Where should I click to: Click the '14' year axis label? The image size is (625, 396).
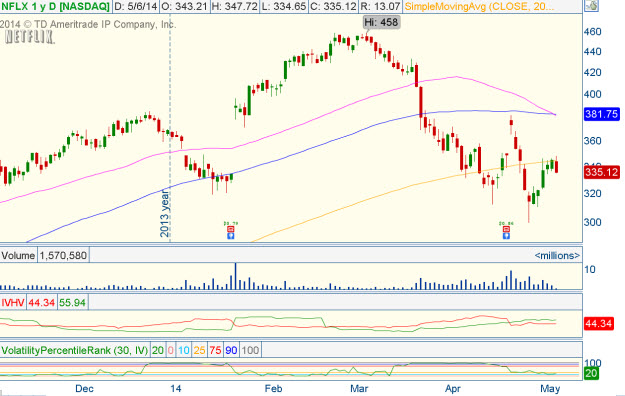[x=175, y=388]
